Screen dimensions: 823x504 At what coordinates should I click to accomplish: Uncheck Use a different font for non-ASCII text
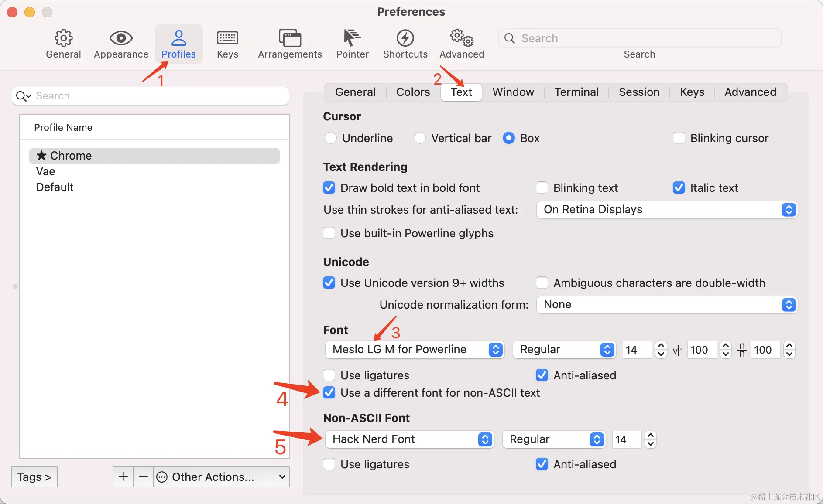pyautogui.click(x=329, y=393)
